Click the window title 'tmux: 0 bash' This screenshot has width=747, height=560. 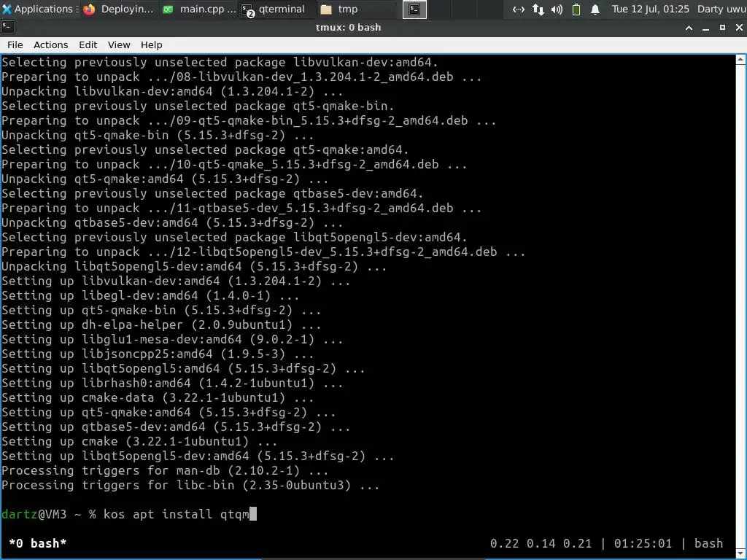(348, 28)
